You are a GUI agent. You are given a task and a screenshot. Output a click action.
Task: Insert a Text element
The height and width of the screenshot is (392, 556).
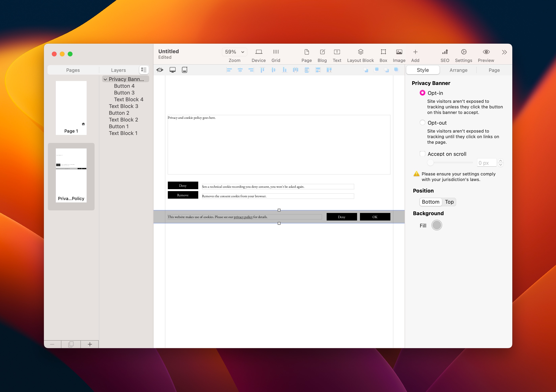point(337,52)
